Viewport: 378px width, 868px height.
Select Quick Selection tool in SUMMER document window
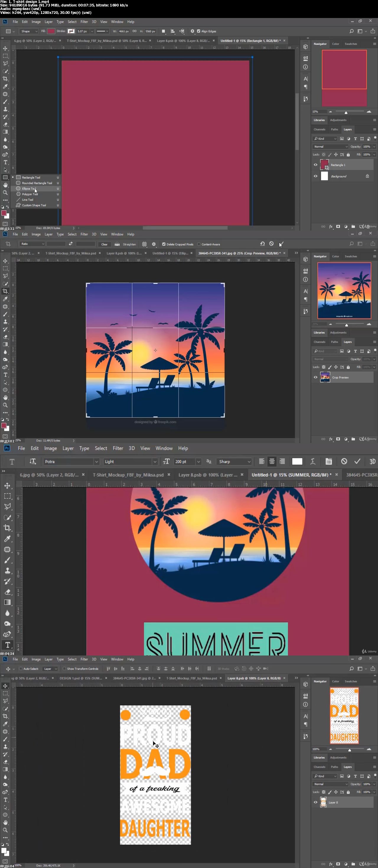tap(7, 517)
